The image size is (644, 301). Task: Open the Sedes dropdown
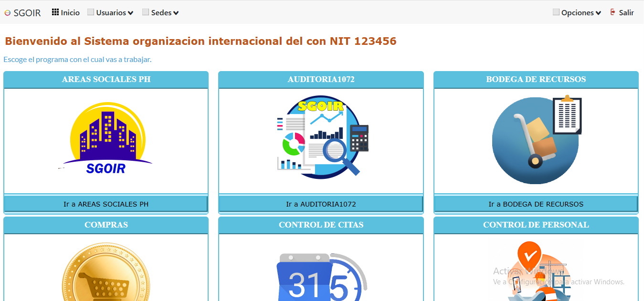(164, 12)
